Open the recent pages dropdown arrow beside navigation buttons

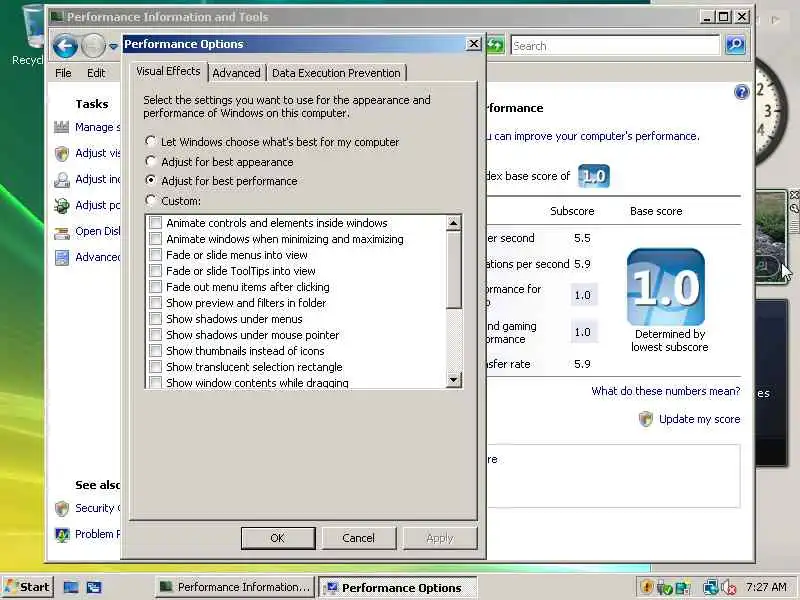click(113, 46)
